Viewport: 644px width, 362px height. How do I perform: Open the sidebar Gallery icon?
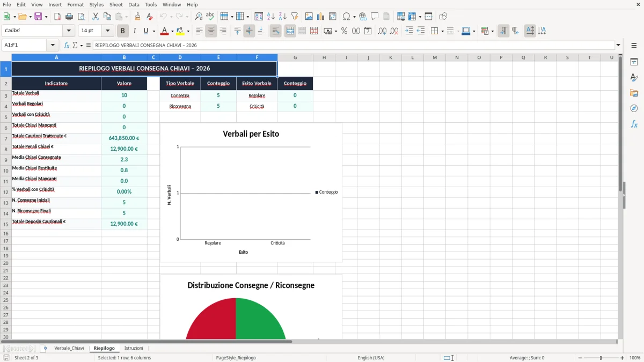tap(634, 93)
